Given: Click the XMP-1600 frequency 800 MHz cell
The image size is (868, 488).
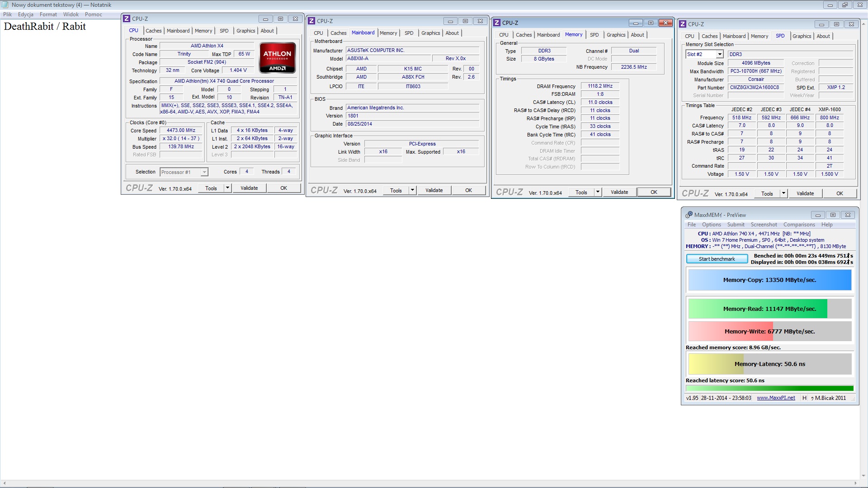Looking at the screenshot, I should coord(830,117).
